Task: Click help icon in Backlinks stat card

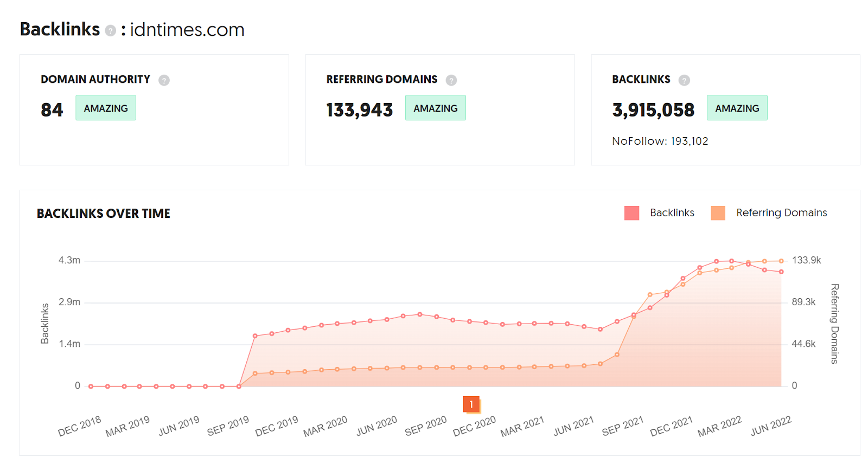Action: click(684, 80)
